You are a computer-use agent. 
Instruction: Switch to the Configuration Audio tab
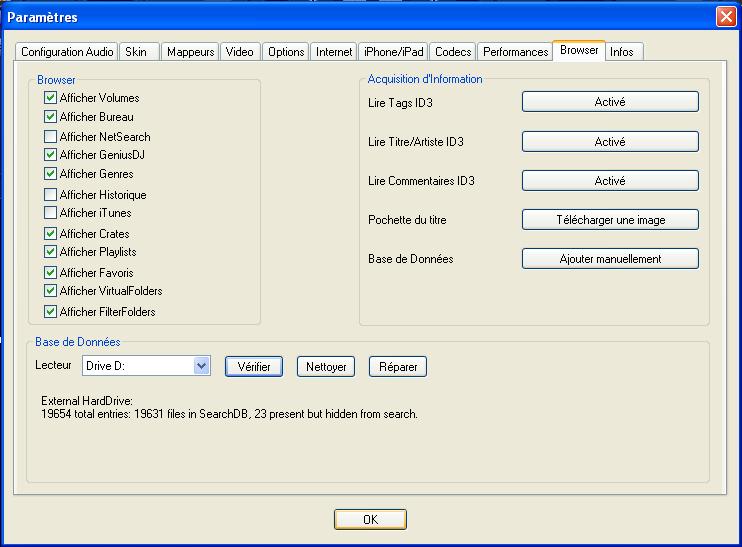(67, 52)
